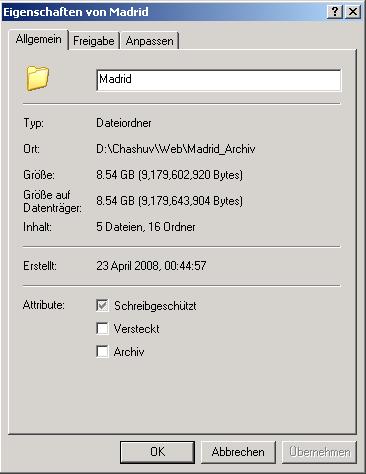This screenshot has height=474, width=366.
Task: Click the size value 9,179,602,920 Bytes
Action: (190, 175)
